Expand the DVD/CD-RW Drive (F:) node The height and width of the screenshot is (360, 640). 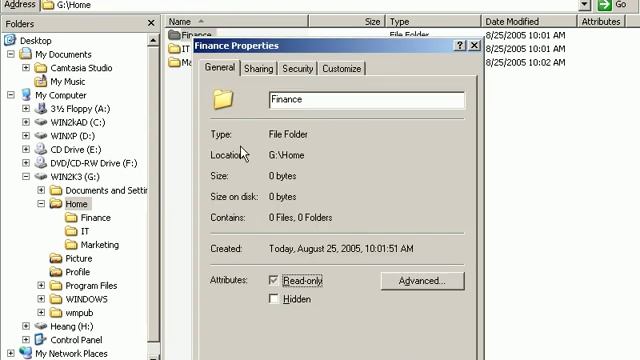pyautogui.click(x=26, y=163)
